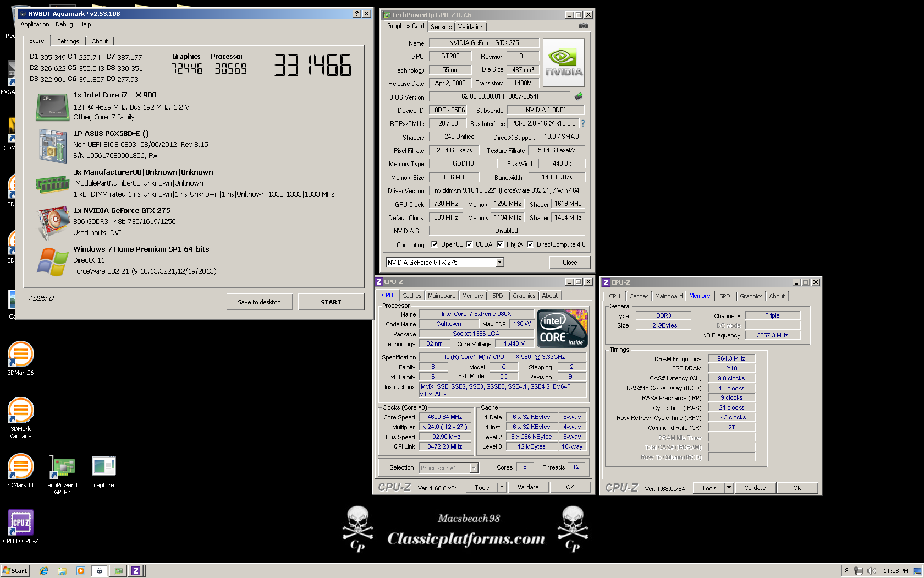
Task: Click Validate in CPU-Z CPU window
Action: [x=528, y=487]
